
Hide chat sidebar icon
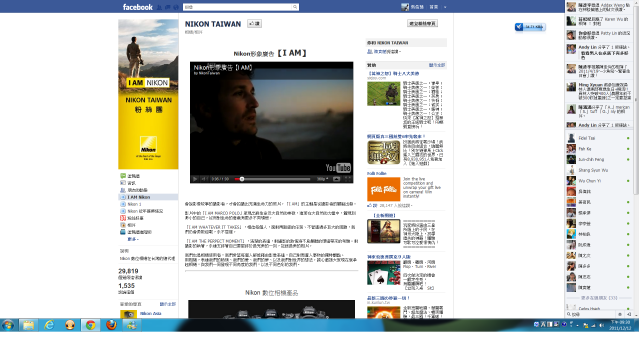coord(629,314)
